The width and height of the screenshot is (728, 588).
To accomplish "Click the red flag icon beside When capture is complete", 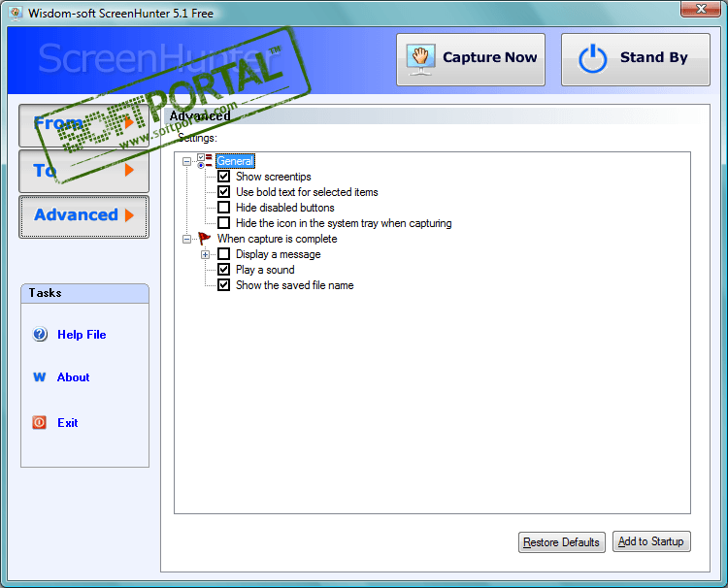I will [x=204, y=239].
